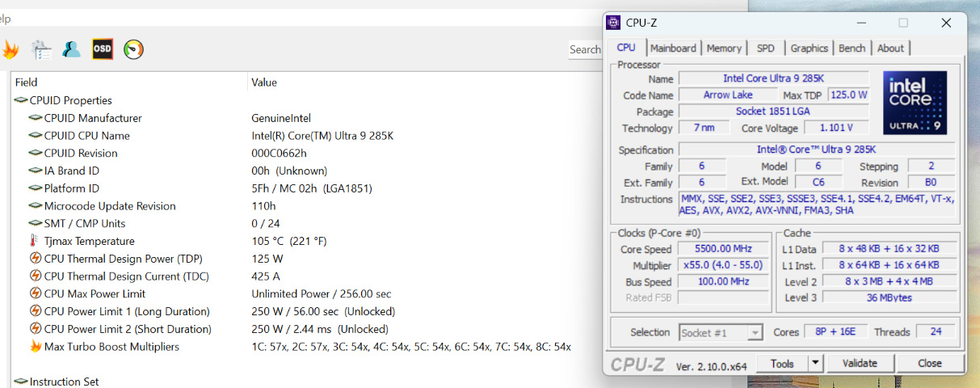Click the Socket 1851 LGA package field

tap(773, 112)
